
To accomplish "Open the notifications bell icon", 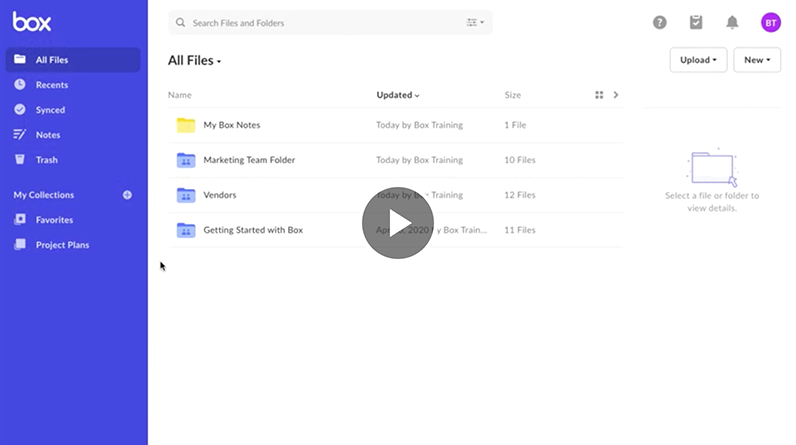I will 732,22.
